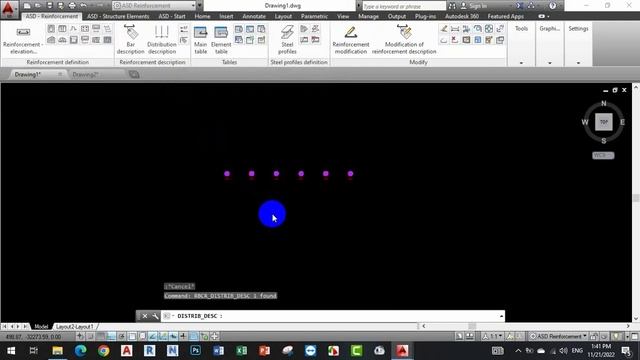Switch to the Drawing2 file tab

pyautogui.click(x=85, y=74)
